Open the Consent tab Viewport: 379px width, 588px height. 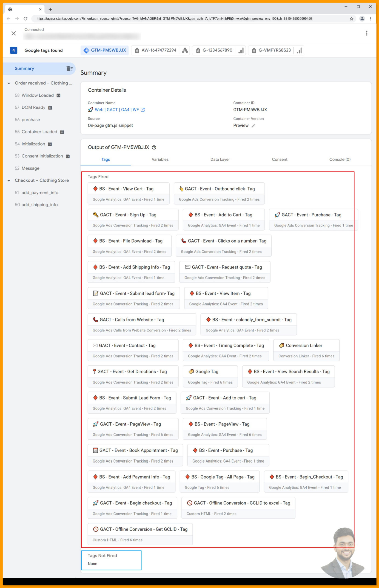click(x=279, y=159)
